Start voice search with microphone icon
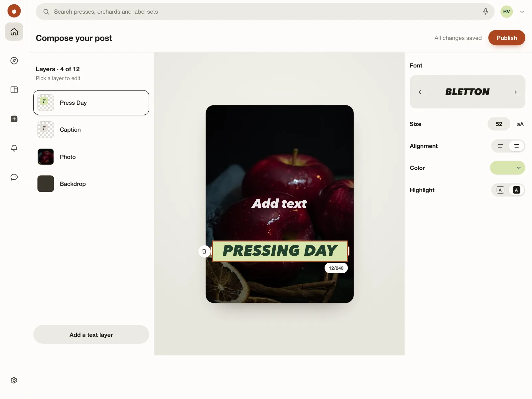 point(485,12)
